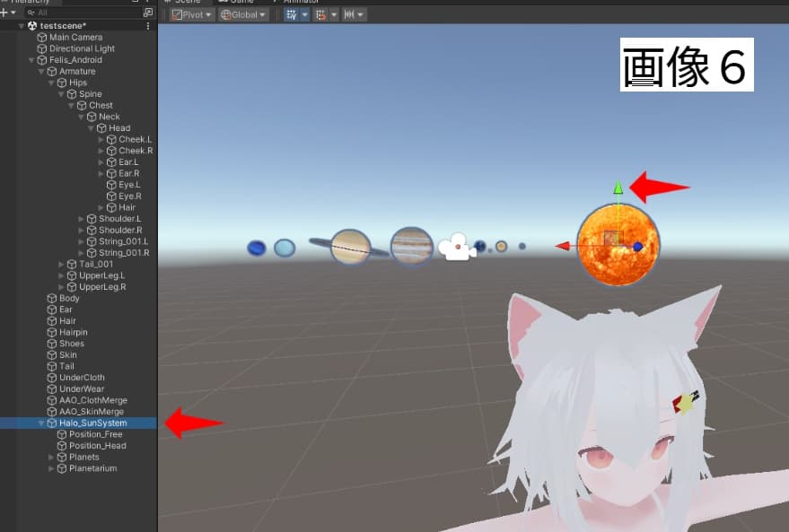This screenshot has width=789, height=532.
Task: Select the Spine bone row
Action: (79, 94)
